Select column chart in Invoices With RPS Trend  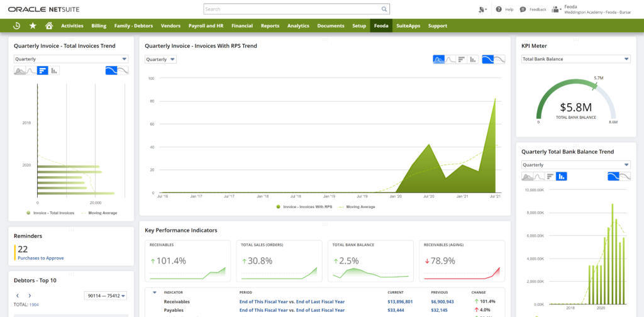pyautogui.click(x=473, y=60)
